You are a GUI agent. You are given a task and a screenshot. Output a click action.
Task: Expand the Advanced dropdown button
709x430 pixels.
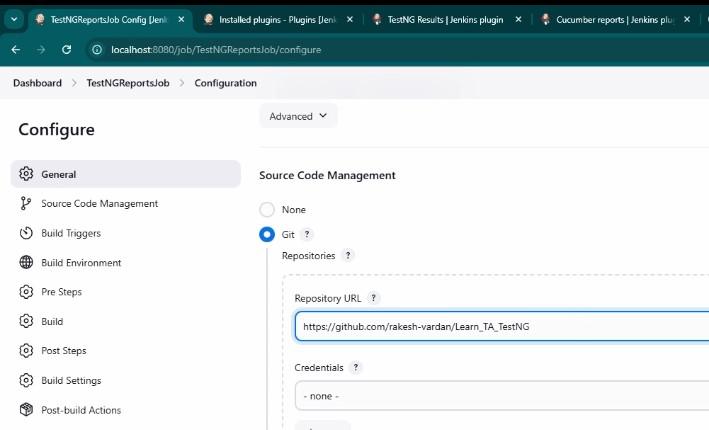click(x=298, y=116)
